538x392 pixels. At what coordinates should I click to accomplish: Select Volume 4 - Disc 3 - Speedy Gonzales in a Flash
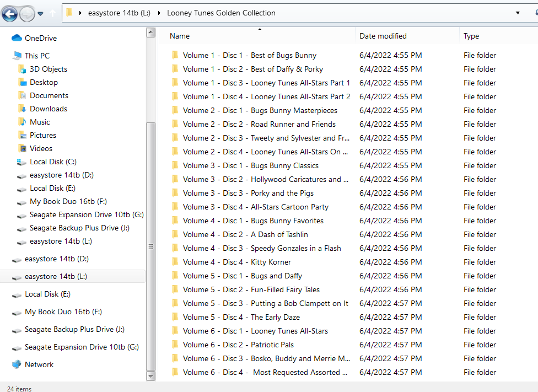click(262, 248)
